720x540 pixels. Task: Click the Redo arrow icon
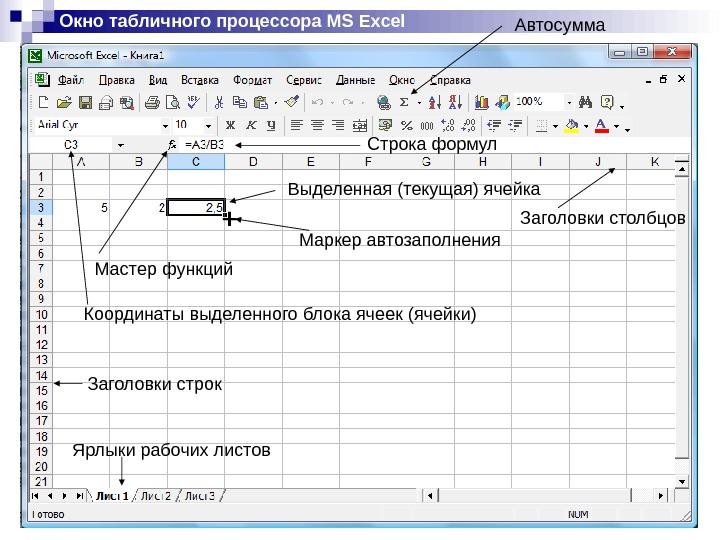pyautogui.click(x=348, y=102)
